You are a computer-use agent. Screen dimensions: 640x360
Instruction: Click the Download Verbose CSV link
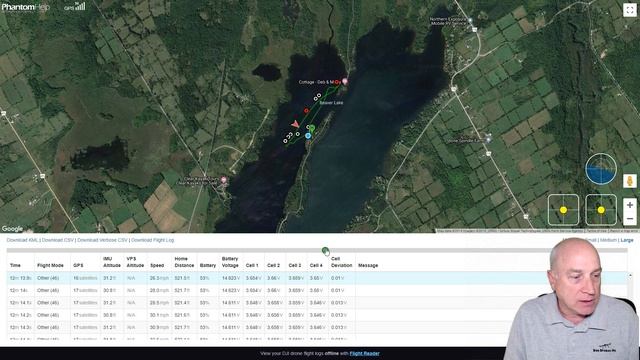click(x=102, y=240)
